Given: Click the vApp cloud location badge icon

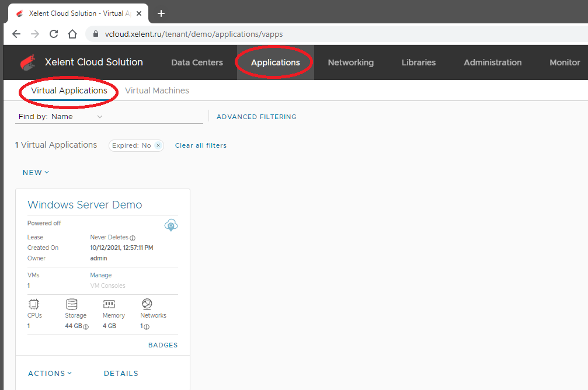Looking at the screenshot, I should [x=171, y=225].
